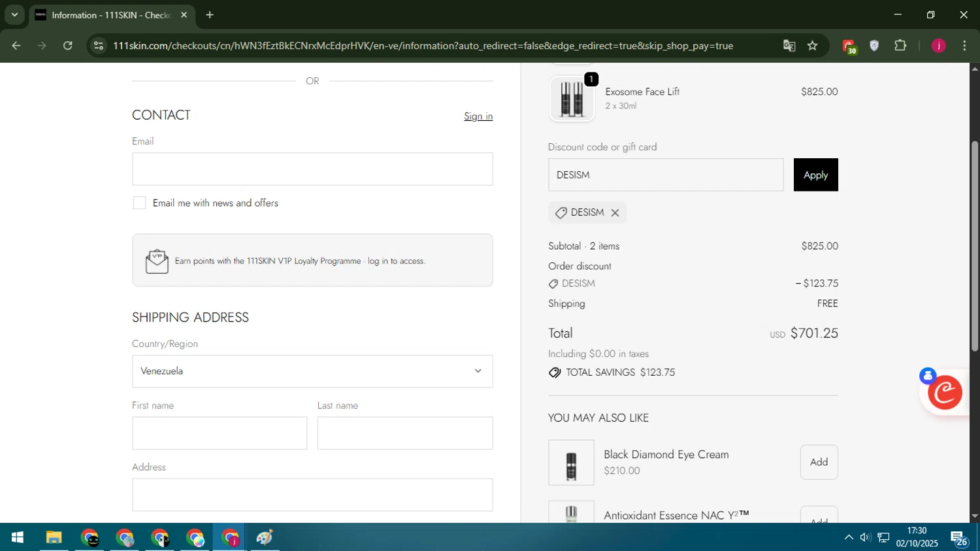The image size is (980, 551).
Task: Click the Total Savings tag icon
Action: pos(555,373)
